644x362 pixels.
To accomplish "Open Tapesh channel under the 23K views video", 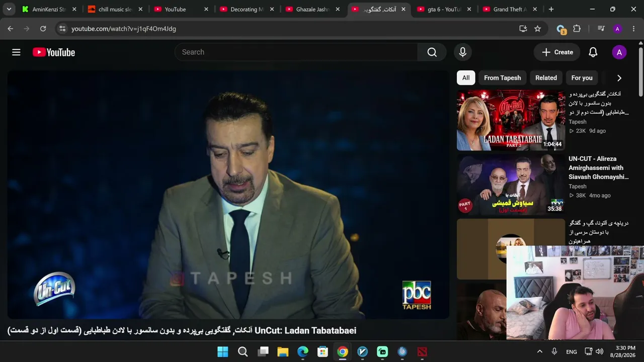I will [x=578, y=122].
